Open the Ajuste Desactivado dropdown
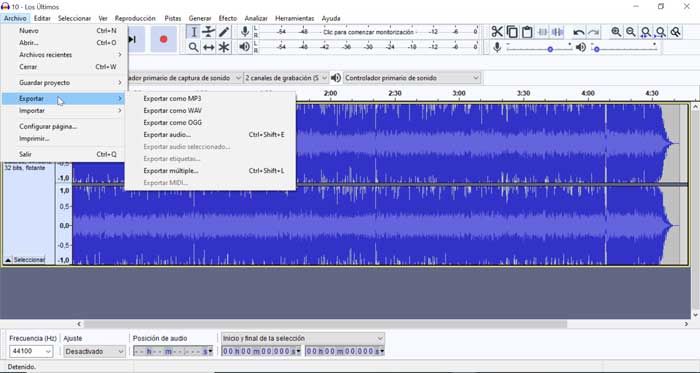Viewport: 700px width, 373px height. click(94, 351)
